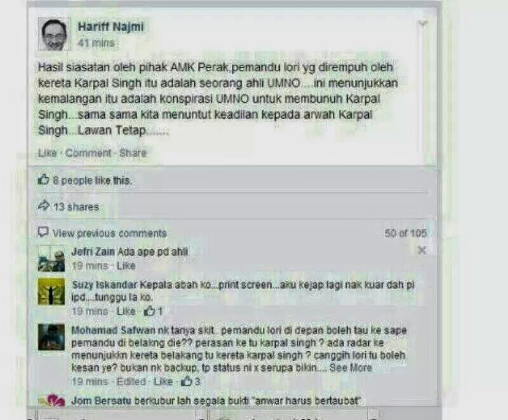Click thumbs-up count on Mohamad Safwan's comment
This screenshot has height=420, width=508.
[x=190, y=381]
